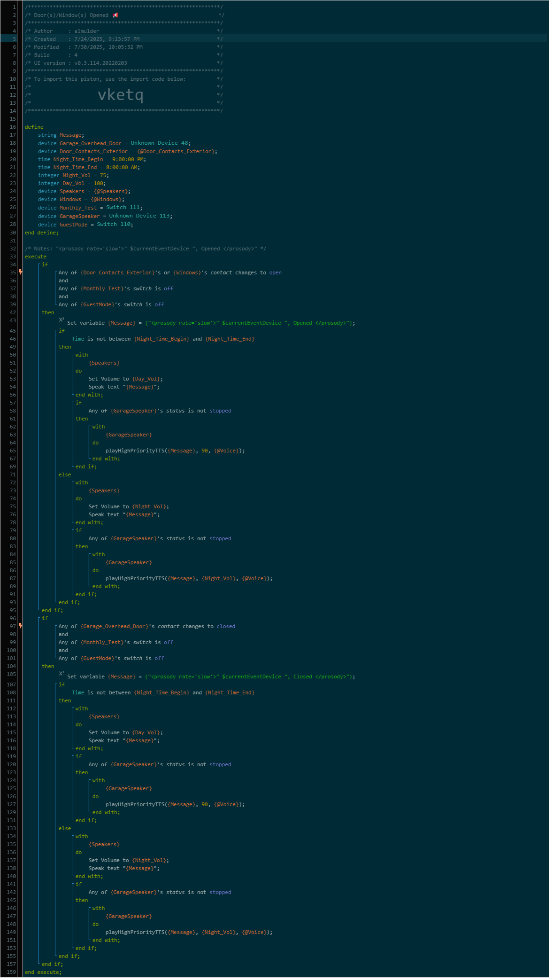Click the playHighPriorityTTS call on line 65
This screenshot has width=553, height=980.
(x=175, y=451)
